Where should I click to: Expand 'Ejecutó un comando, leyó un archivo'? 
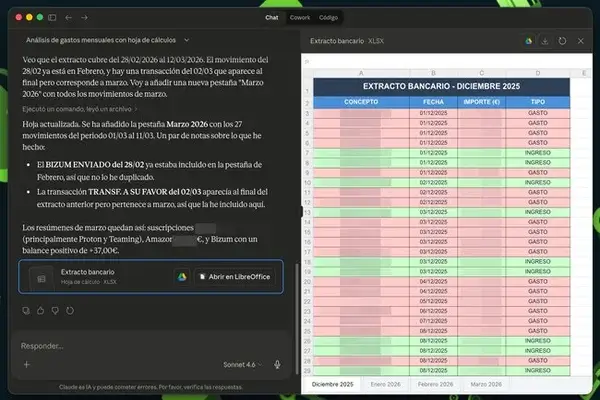tap(80, 109)
